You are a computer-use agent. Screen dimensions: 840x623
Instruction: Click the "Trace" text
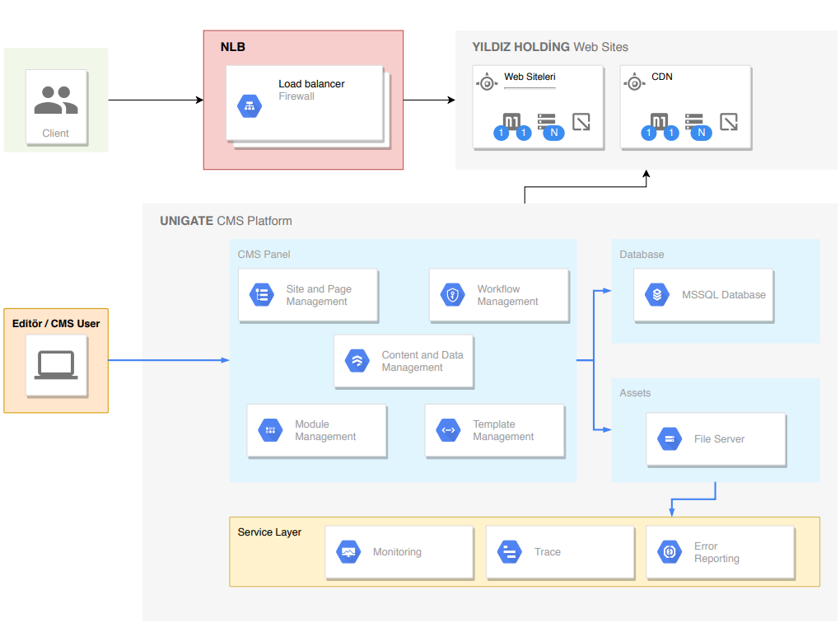548,552
